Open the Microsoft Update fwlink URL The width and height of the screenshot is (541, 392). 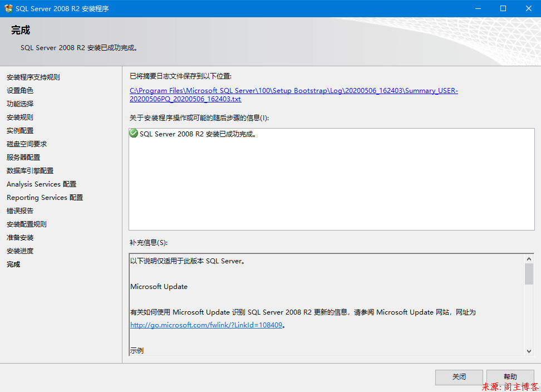206,325
